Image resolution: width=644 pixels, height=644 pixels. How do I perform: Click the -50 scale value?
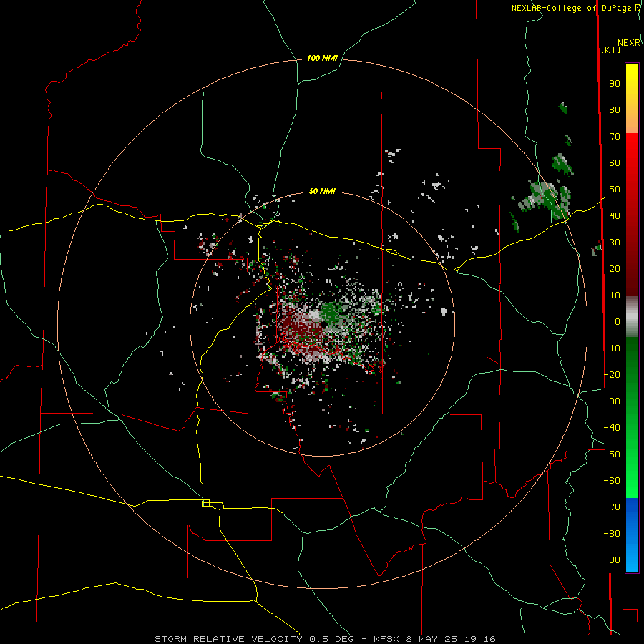612,454
